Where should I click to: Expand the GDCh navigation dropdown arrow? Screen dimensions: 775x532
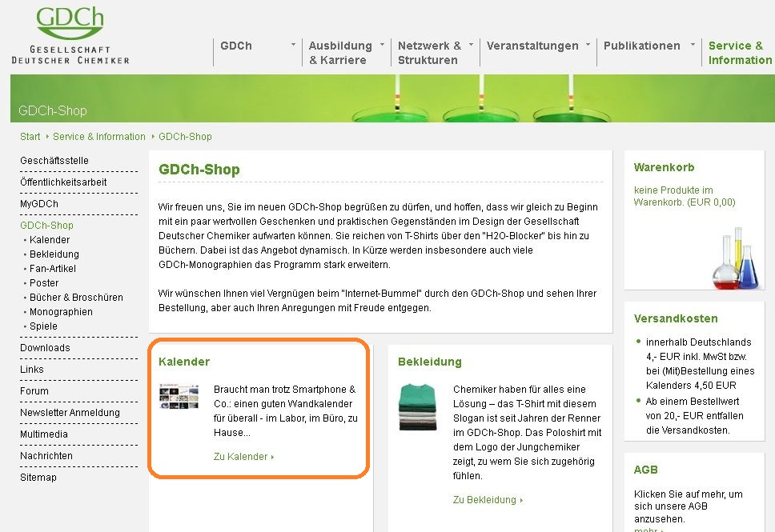(293, 45)
